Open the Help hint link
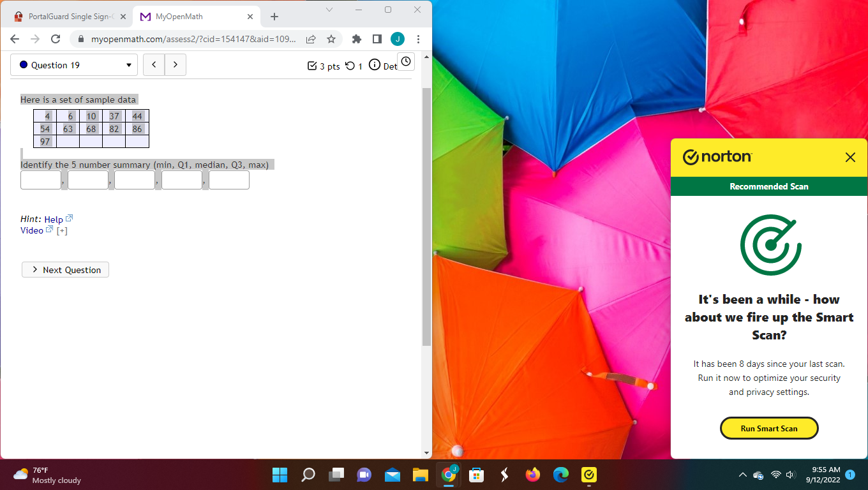Screen dimensions: 868x490 (58, 219)
